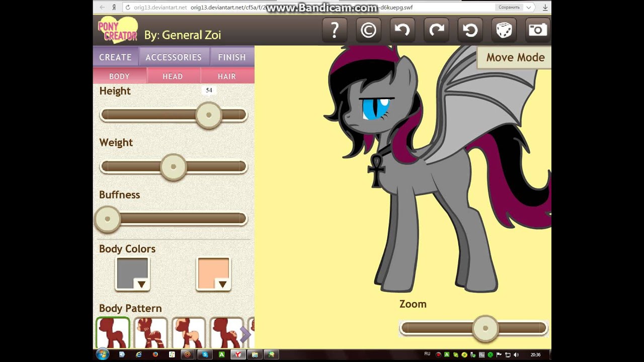Image resolution: width=644 pixels, height=362 pixels.
Task: Take a snapshot with the camera icon
Action: (538, 30)
